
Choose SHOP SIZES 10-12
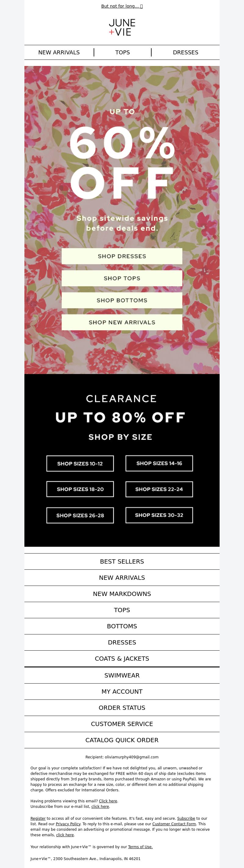(80, 463)
